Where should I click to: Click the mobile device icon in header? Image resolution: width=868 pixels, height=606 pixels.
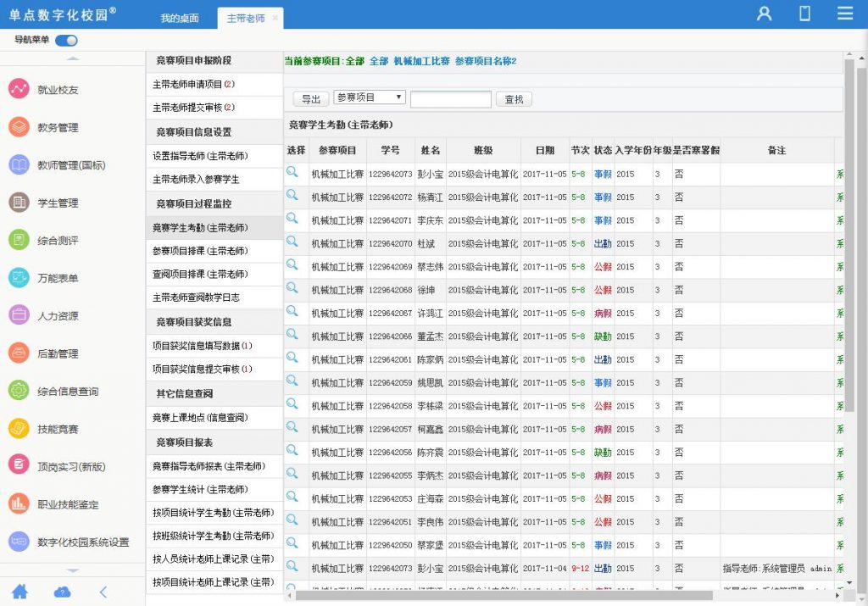pos(805,14)
